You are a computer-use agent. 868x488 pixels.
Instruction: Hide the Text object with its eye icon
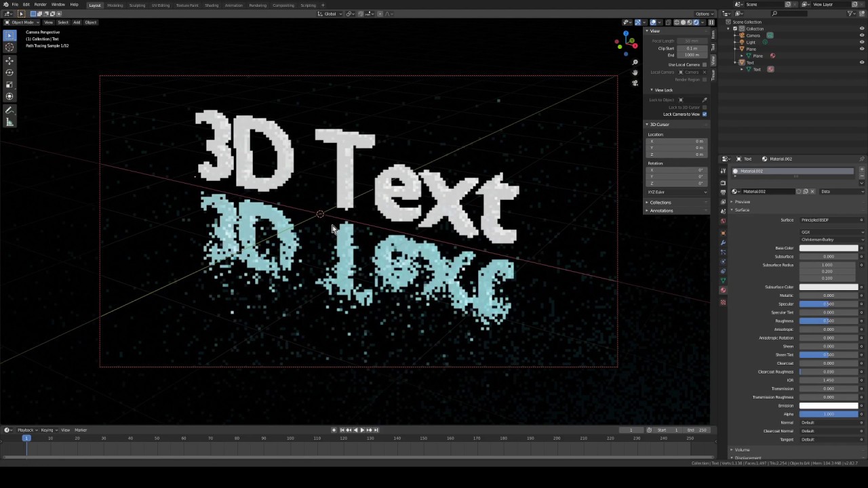862,62
